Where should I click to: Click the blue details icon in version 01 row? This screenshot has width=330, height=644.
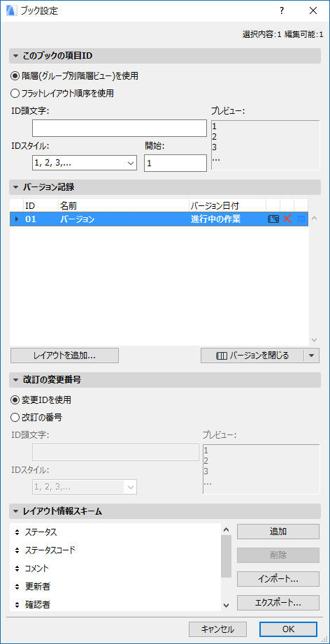click(301, 220)
